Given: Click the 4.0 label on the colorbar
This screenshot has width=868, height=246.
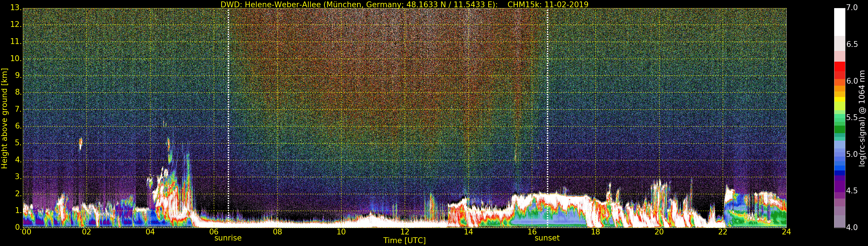Looking at the screenshot, I should [852, 227].
